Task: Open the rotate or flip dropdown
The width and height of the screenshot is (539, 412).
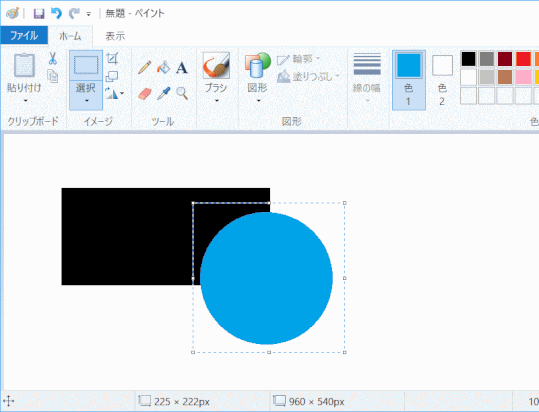Action: (114, 93)
